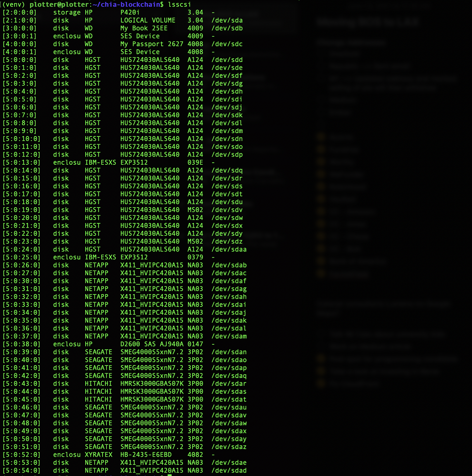Click "MS02" in row [5:0:19:0]
The height and width of the screenshot is (476, 472).
(x=196, y=210)
